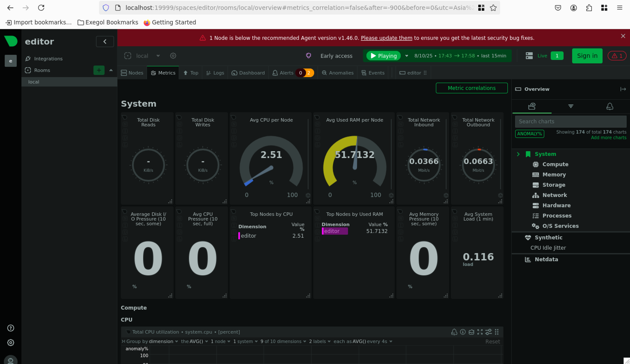Image resolution: width=630 pixels, height=364 pixels.
Task: Expand Total CPU utilization chart to fullscreen
Action: (x=480, y=332)
